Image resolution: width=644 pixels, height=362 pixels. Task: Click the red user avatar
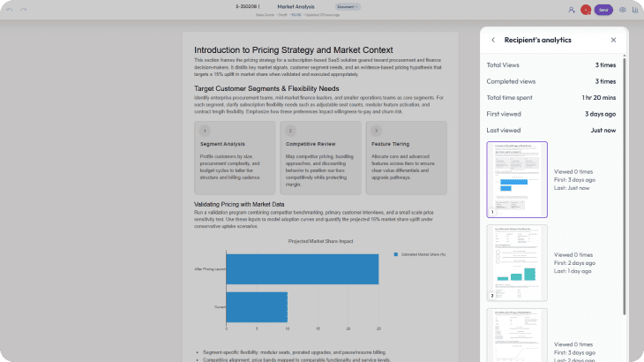pyautogui.click(x=586, y=10)
